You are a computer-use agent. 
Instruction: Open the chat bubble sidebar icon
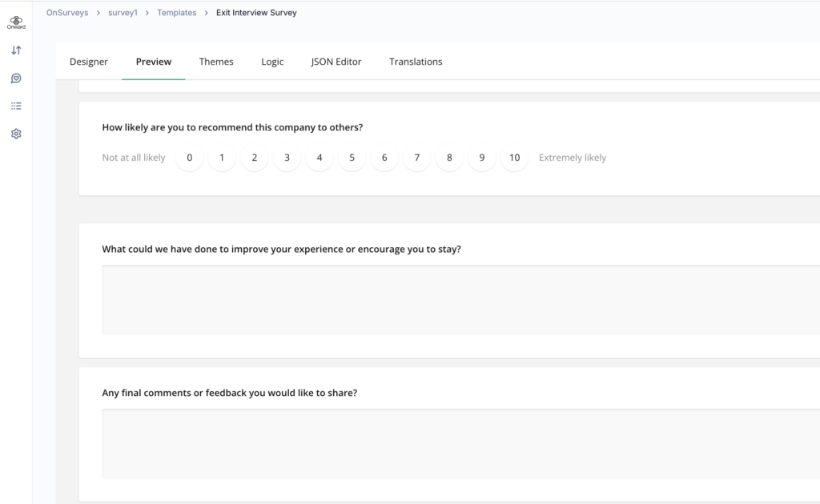click(x=16, y=78)
